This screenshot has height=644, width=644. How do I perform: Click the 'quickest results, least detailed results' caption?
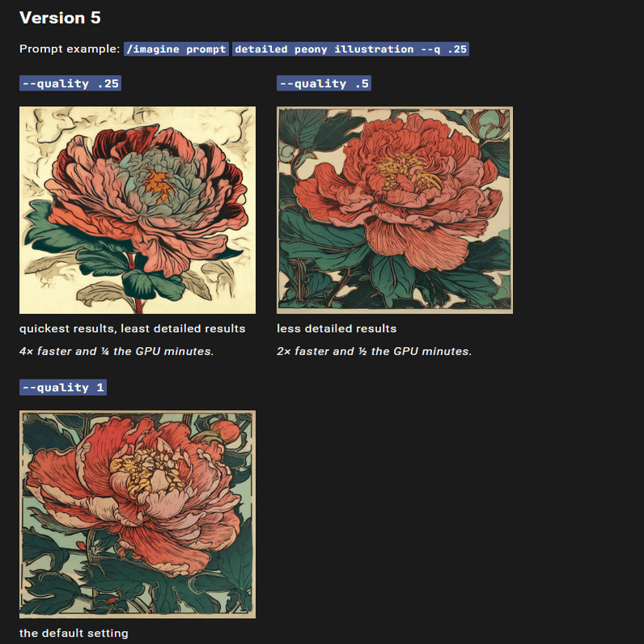point(132,328)
